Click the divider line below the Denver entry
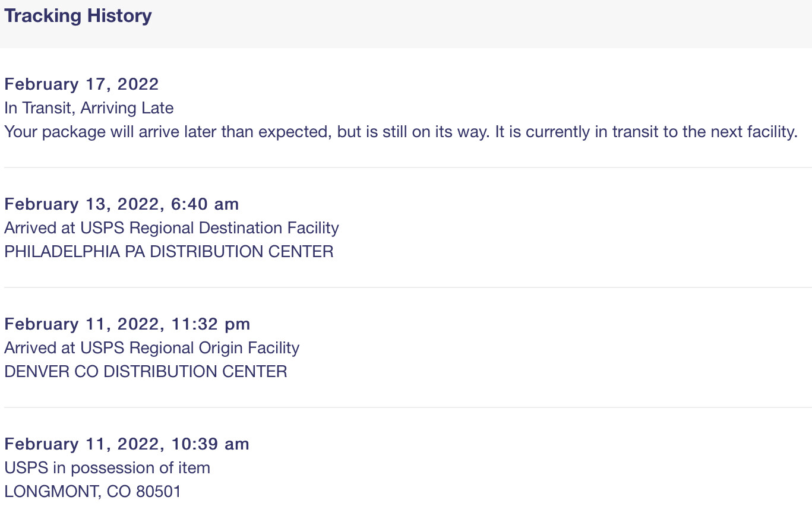The image size is (812, 519). (x=407, y=407)
